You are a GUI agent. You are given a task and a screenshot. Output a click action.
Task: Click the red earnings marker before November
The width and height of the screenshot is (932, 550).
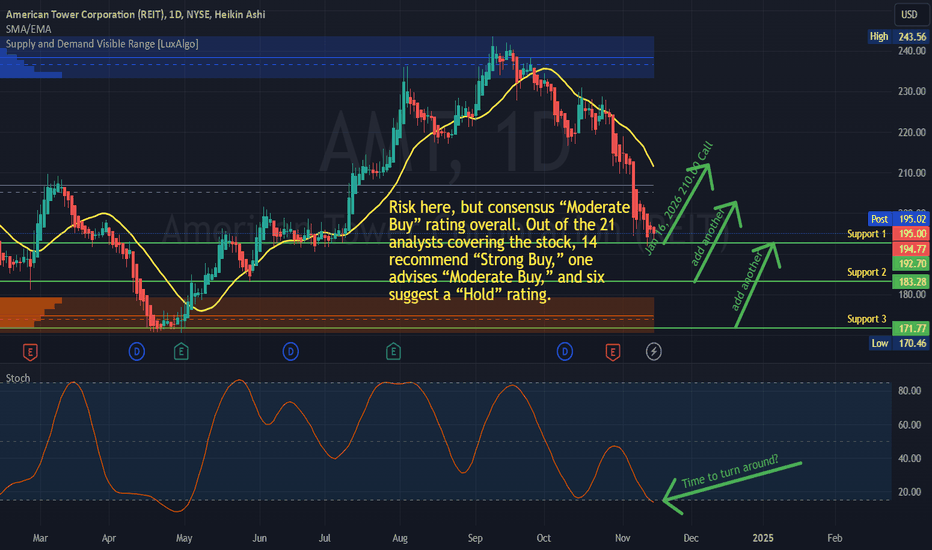tap(613, 352)
